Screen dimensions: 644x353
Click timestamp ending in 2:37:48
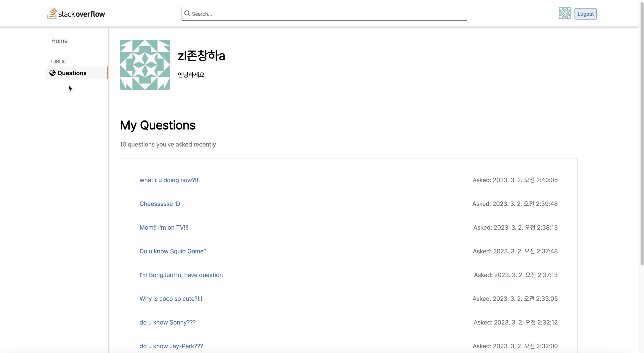click(515, 251)
